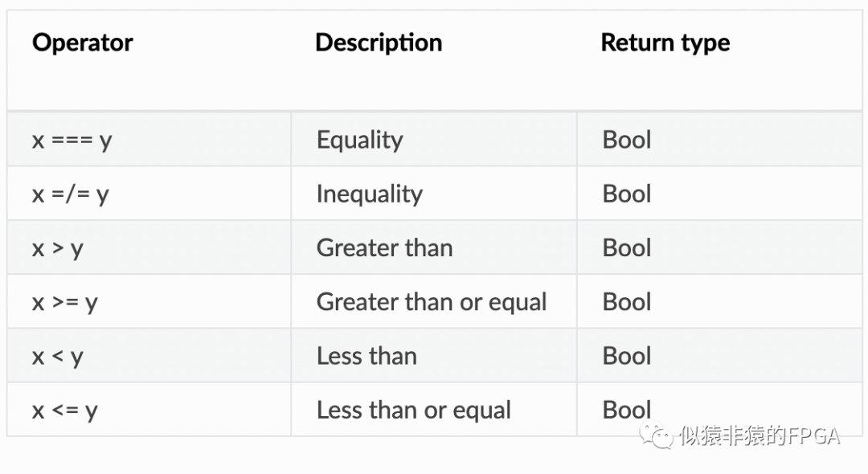
Task: Click Bool in the Inequality row
Action: 627,194
